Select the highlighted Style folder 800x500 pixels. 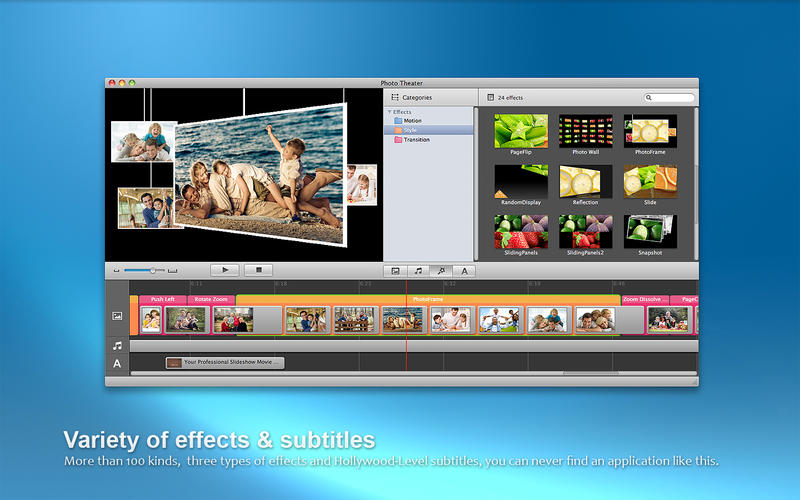pos(429,130)
